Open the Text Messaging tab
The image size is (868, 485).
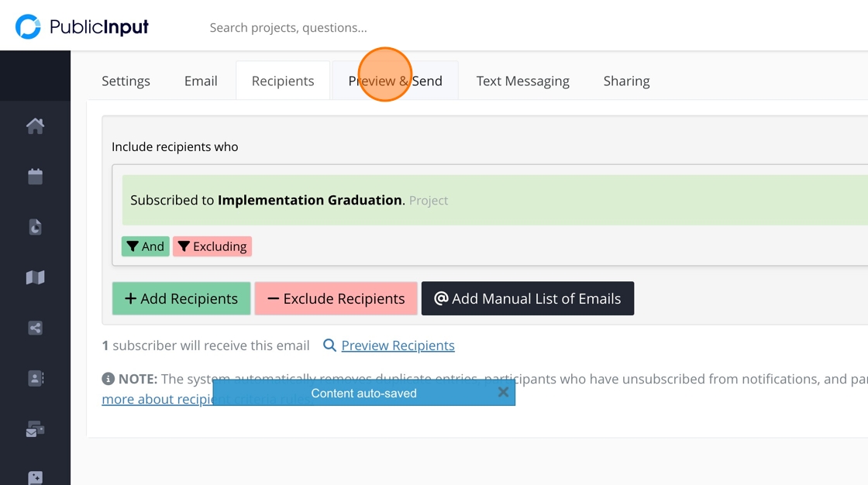[x=522, y=81]
